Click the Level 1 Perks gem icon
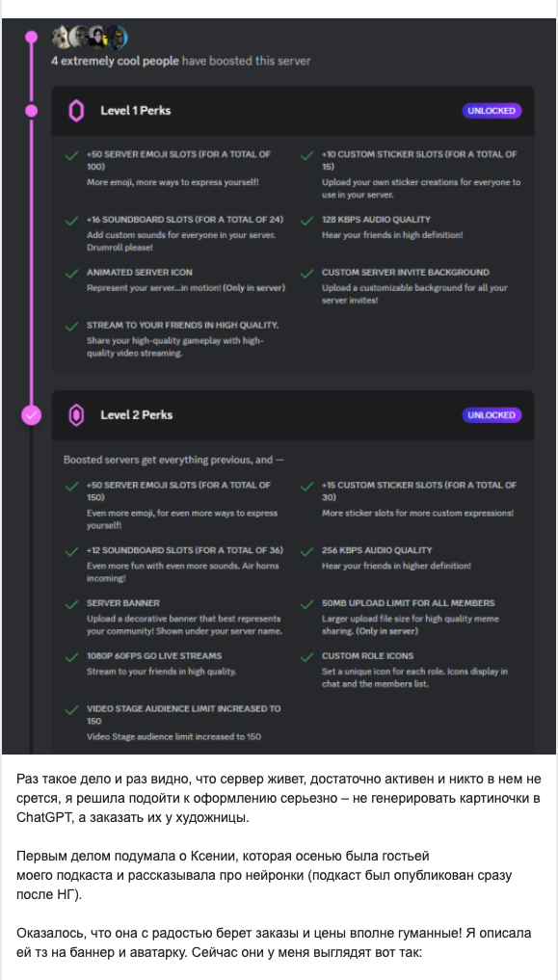Image resolution: width=558 pixels, height=980 pixels. 75,111
